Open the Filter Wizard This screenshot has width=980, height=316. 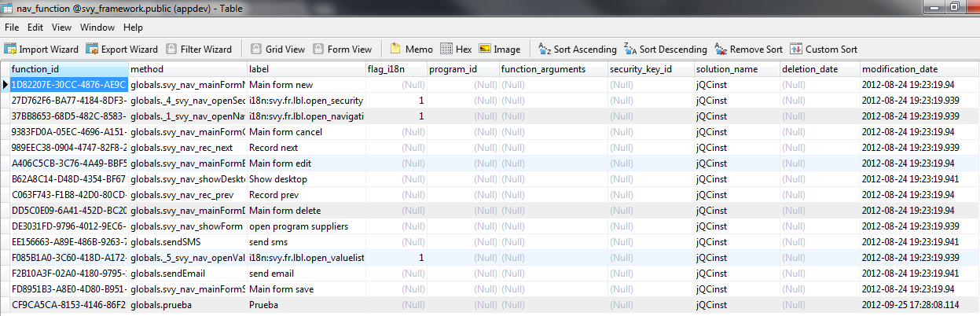pos(200,49)
